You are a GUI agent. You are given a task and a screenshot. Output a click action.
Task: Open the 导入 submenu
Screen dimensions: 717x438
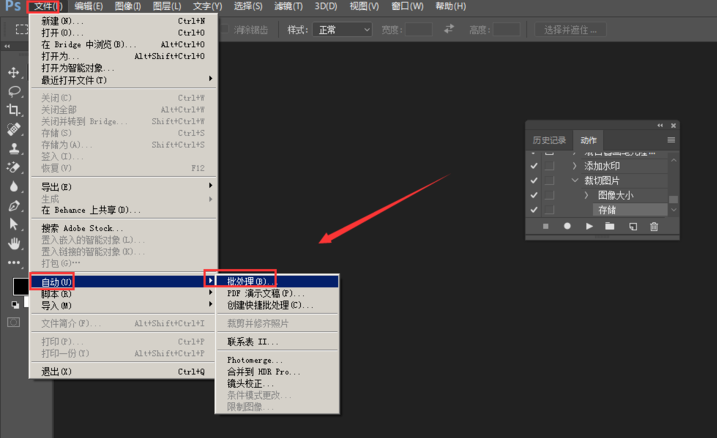122,305
